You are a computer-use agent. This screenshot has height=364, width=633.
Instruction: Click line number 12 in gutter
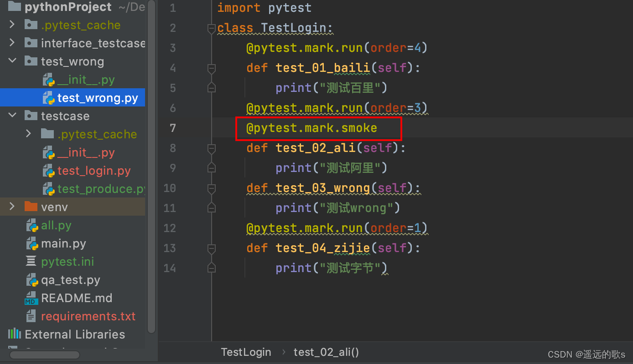pos(170,228)
